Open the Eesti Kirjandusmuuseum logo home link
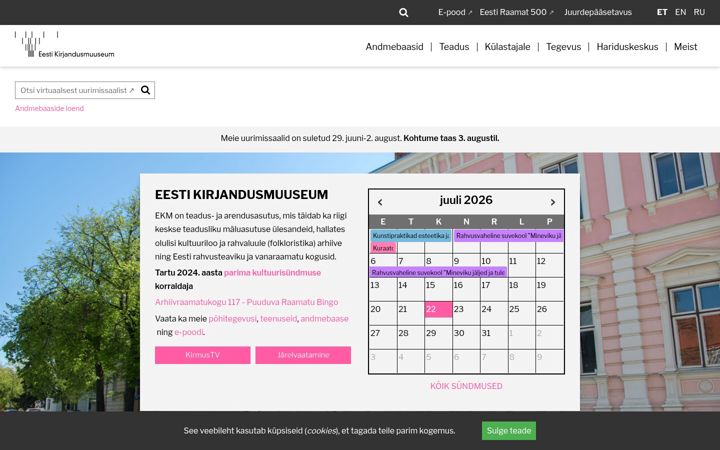This screenshot has width=720, height=450. click(x=64, y=45)
